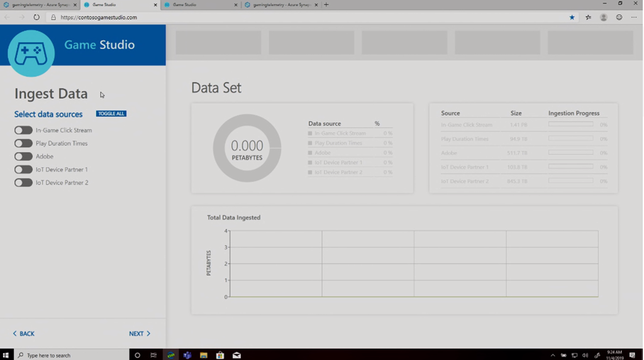Click the browser address bar URL
The width and height of the screenshot is (644, 360).
tap(99, 18)
